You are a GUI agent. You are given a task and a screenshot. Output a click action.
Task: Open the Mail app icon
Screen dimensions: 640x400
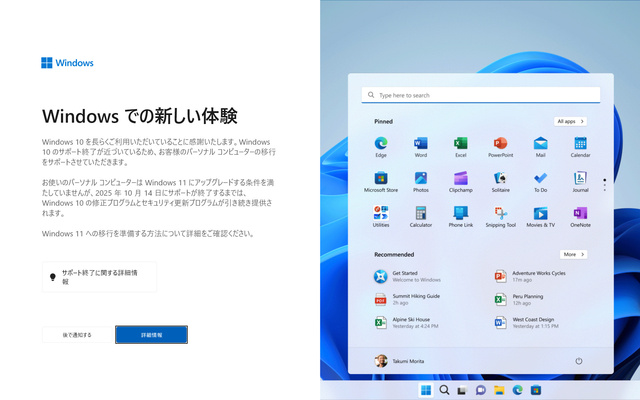pos(540,143)
